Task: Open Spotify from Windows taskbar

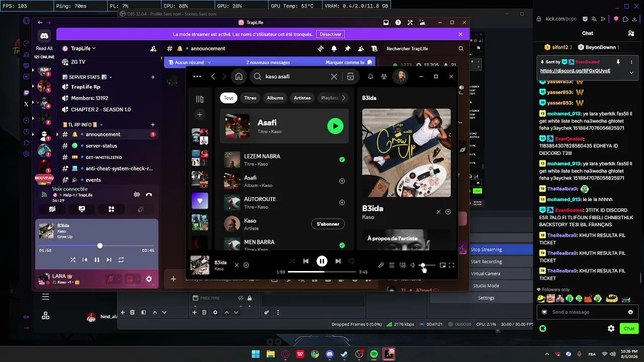Action: pos(374,354)
